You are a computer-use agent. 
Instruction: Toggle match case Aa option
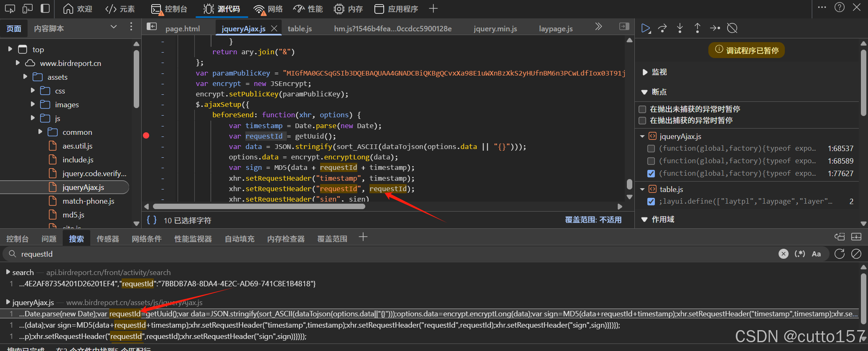(x=816, y=254)
